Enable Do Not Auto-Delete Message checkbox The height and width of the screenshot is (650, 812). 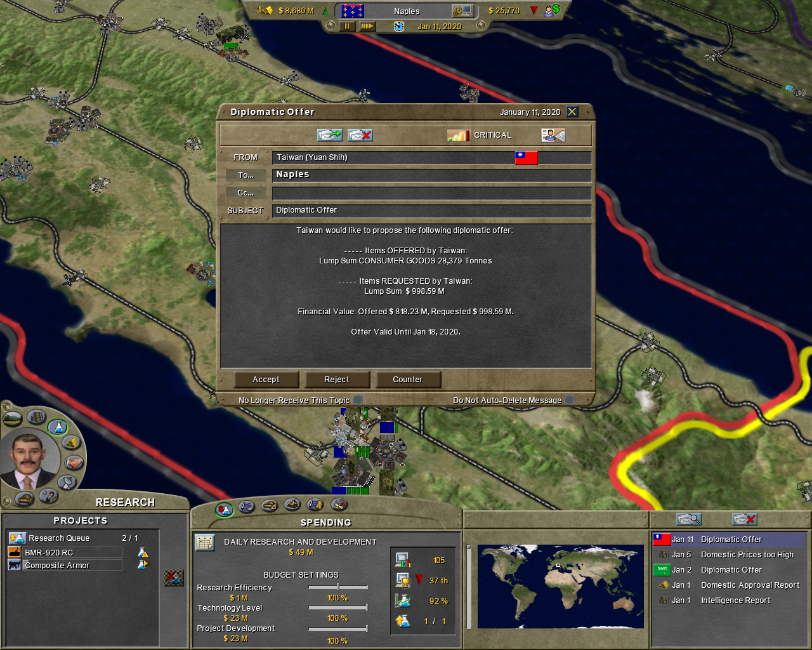pyautogui.click(x=570, y=399)
